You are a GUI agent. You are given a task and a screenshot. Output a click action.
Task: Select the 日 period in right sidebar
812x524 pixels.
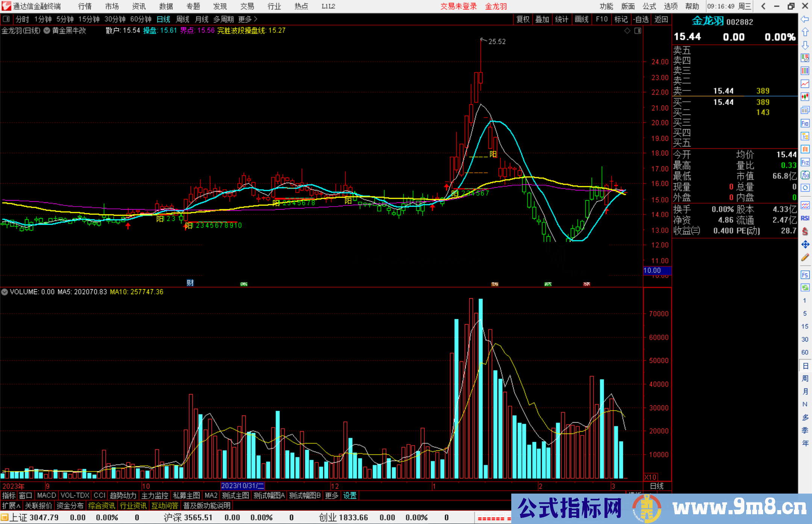[x=805, y=366]
